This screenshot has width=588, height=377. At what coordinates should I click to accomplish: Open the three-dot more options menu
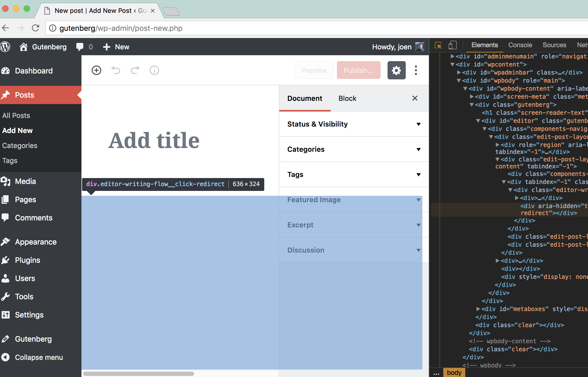point(416,70)
